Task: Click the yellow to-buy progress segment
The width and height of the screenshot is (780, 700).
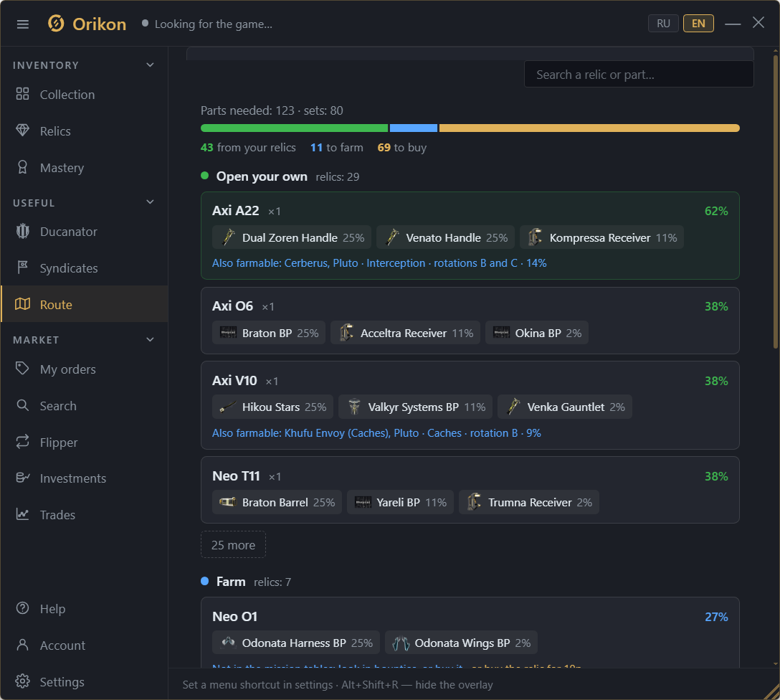Action: 589,128
